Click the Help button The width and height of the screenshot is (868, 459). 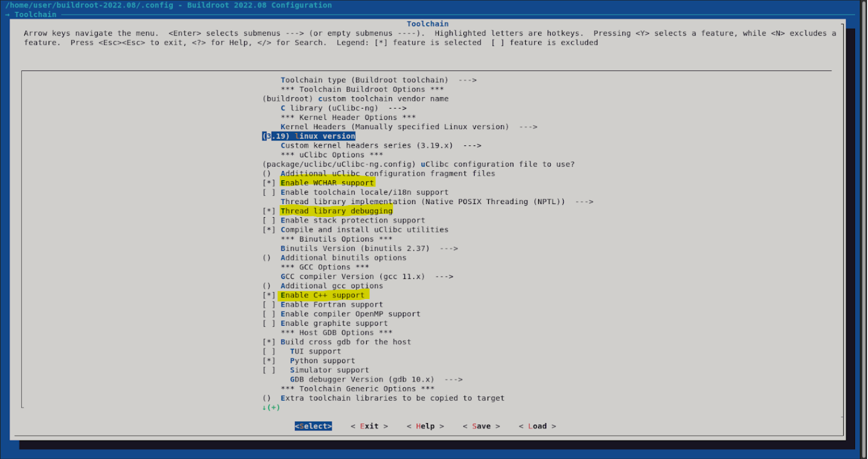click(x=425, y=426)
